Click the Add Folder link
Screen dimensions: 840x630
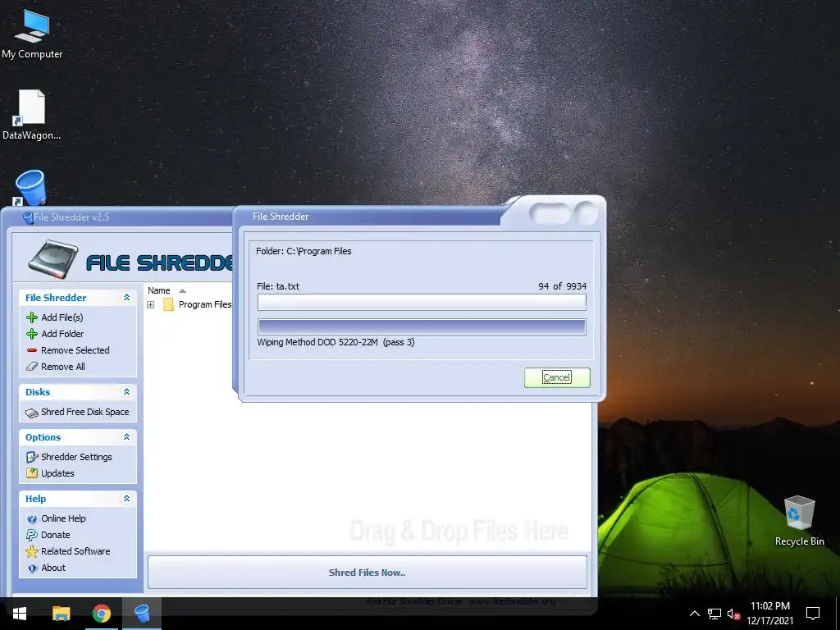click(x=62, y=334)
